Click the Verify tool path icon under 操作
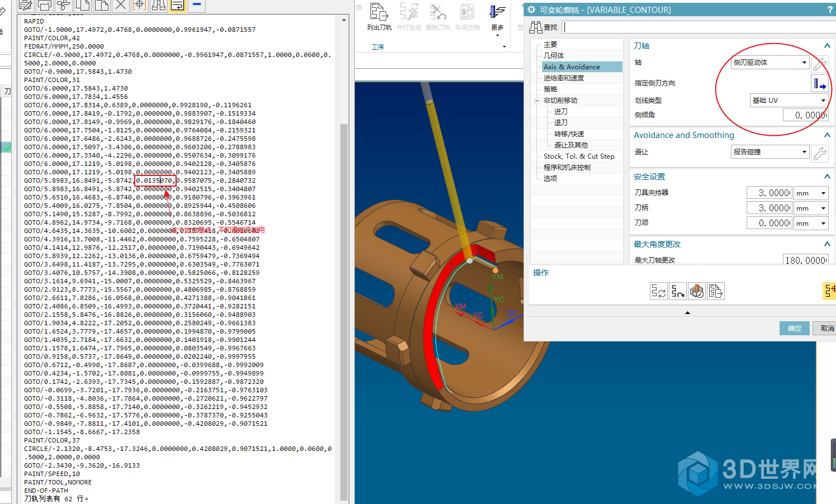This screenshot has width=836, height=504. coord(697,291)
